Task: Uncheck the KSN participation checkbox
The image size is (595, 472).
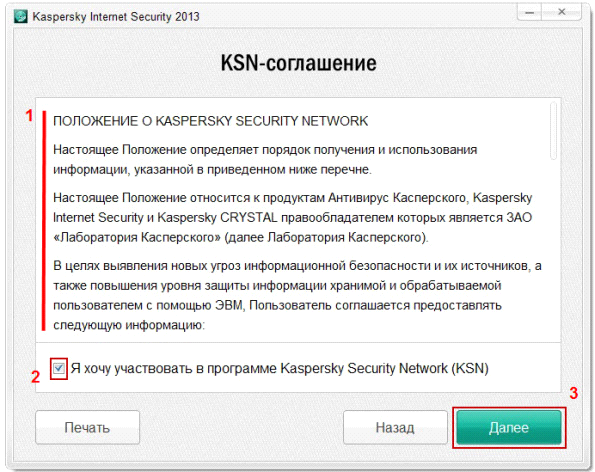Action: 59,368
